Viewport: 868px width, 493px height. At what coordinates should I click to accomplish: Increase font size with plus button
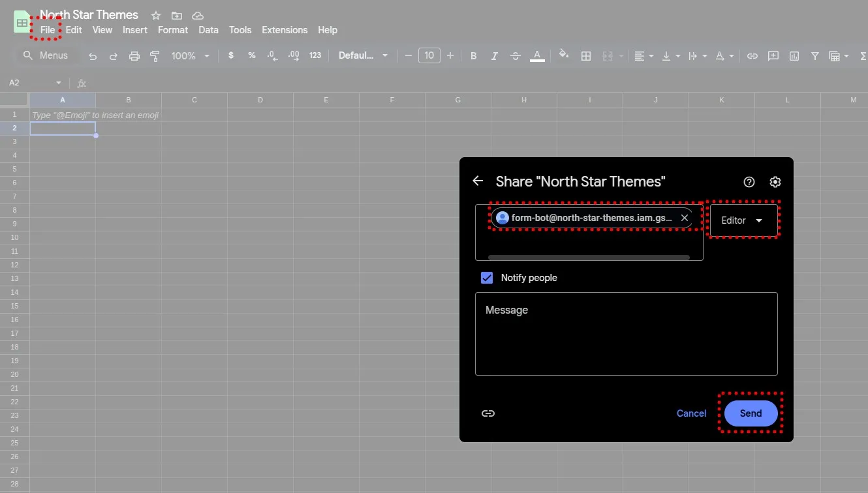coord(450,56)
